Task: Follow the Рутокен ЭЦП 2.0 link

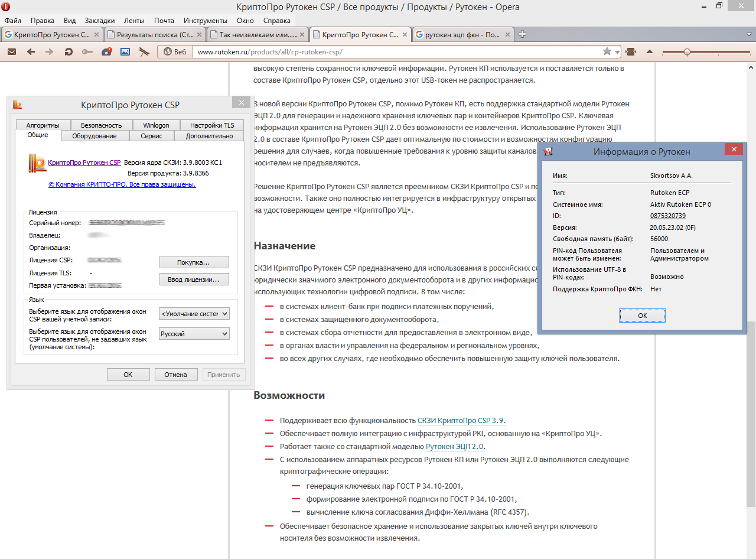Action: (x=454, y=447)
